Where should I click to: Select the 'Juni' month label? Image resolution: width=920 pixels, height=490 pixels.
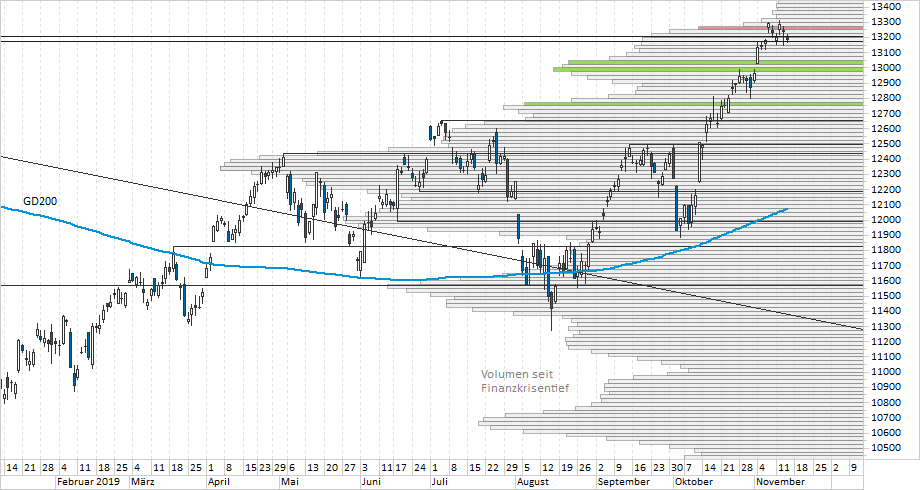coord(372,481)
